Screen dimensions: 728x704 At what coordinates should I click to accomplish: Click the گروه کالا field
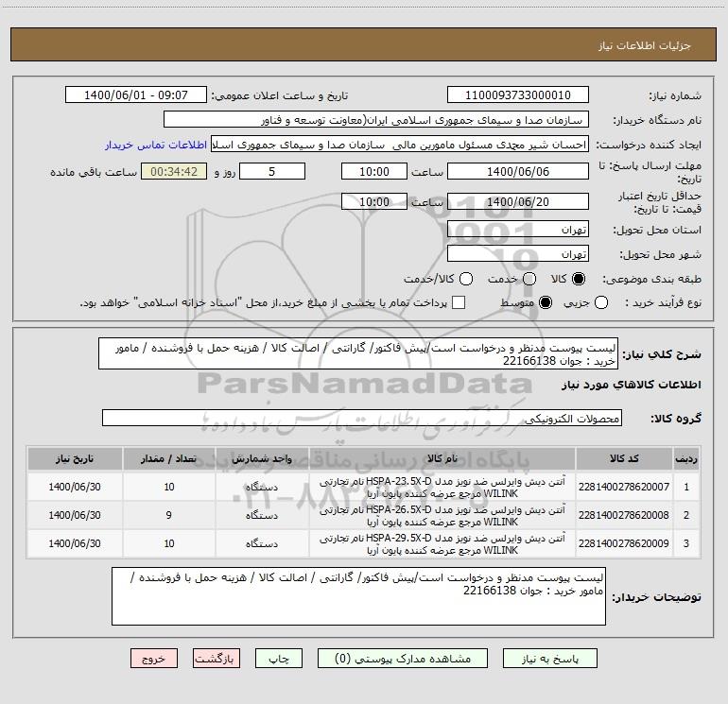[x=362, y=418]
